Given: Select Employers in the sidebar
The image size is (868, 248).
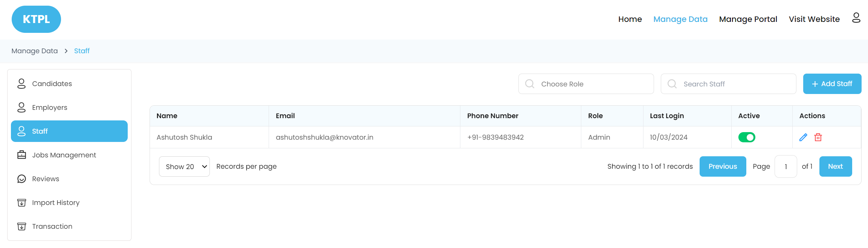Looking at the screenshot, I should [x=49, y=108].
